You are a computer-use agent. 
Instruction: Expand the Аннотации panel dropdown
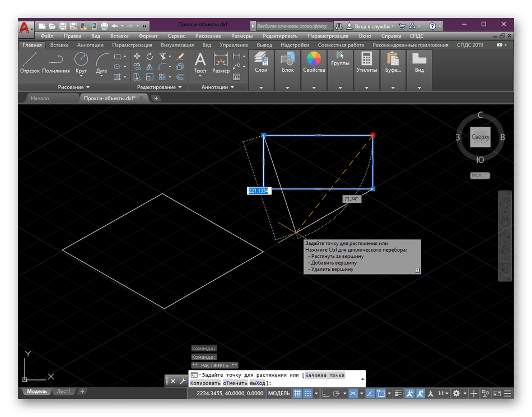tap(217, 87)
